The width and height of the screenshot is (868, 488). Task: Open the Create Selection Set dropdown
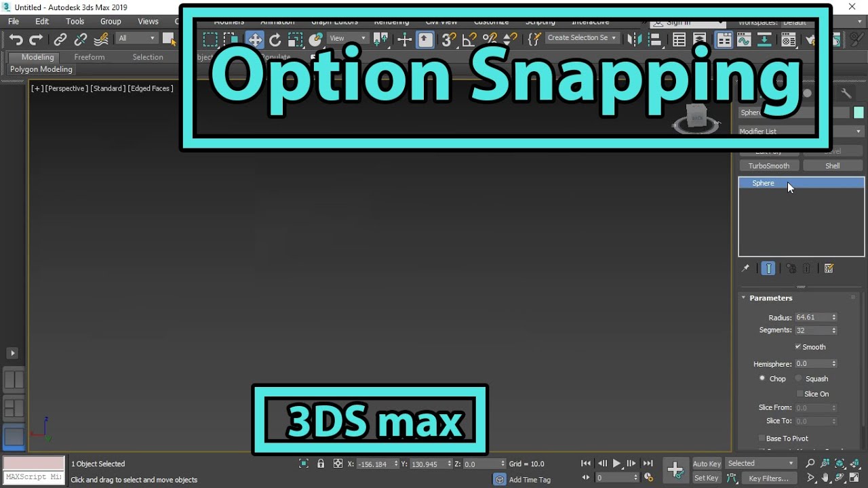coord(582,39)
